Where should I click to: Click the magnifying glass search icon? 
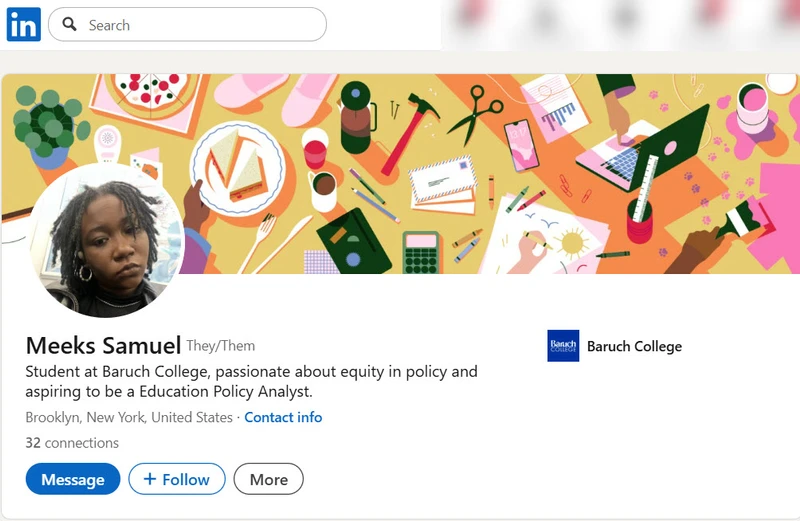[70, 25]
